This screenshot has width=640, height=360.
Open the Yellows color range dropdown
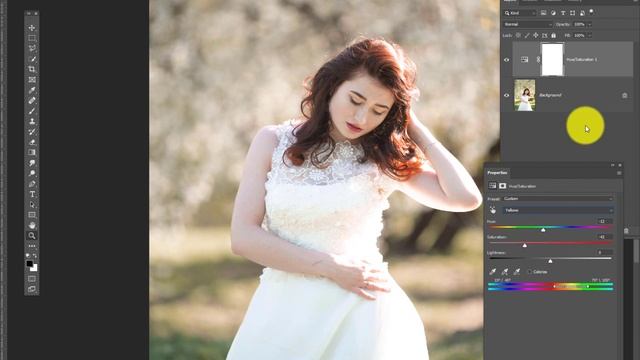coord(558,210)
